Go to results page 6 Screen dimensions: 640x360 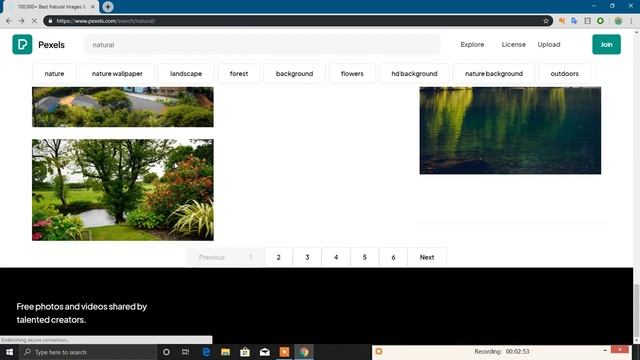click(393, 257)
